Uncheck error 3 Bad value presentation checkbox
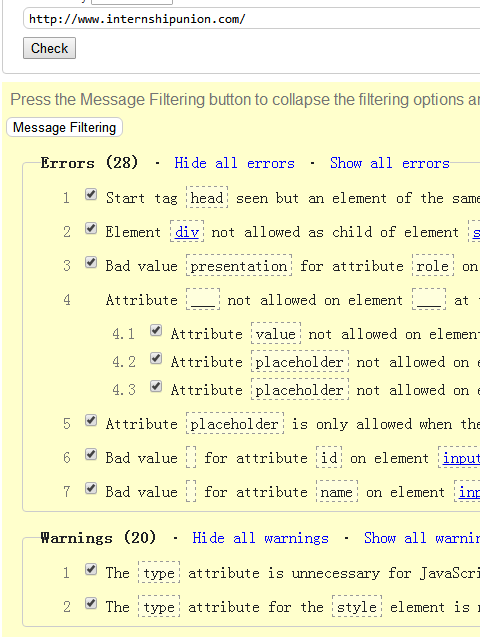This screenshot has width=480, height=637. (x=91, y=263)
